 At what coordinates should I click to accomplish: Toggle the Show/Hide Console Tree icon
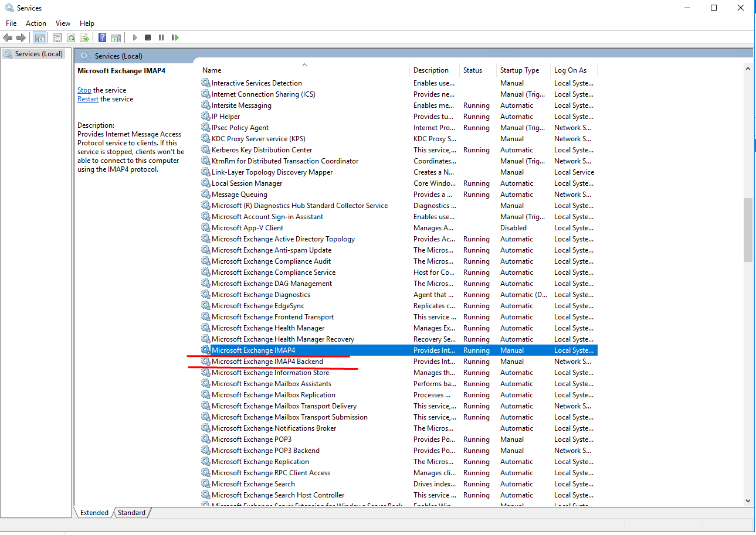pyautogui.click(x=39, y=37)
